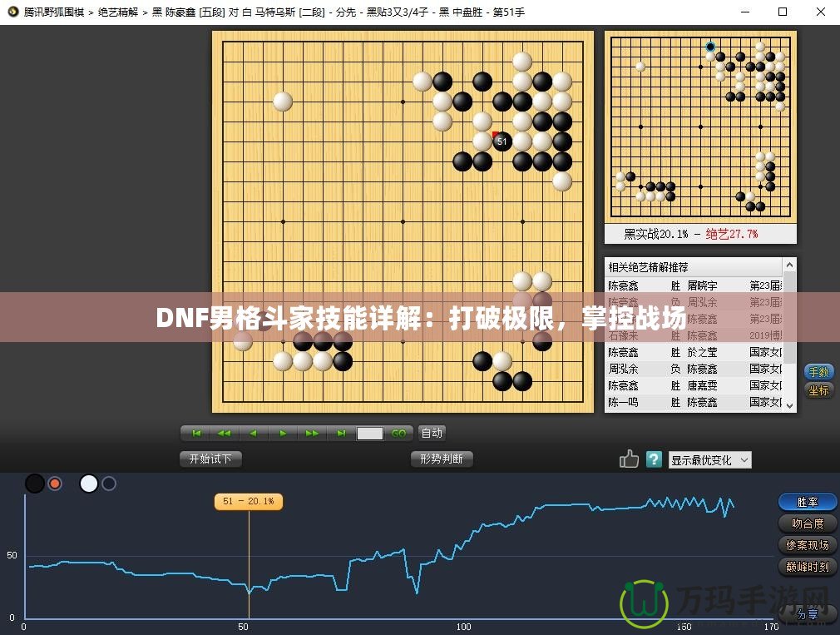The height and width of the screenshot is (635, 840).
Task: Click the Fox Weiqi app icon in title bar
Action: 12,12
